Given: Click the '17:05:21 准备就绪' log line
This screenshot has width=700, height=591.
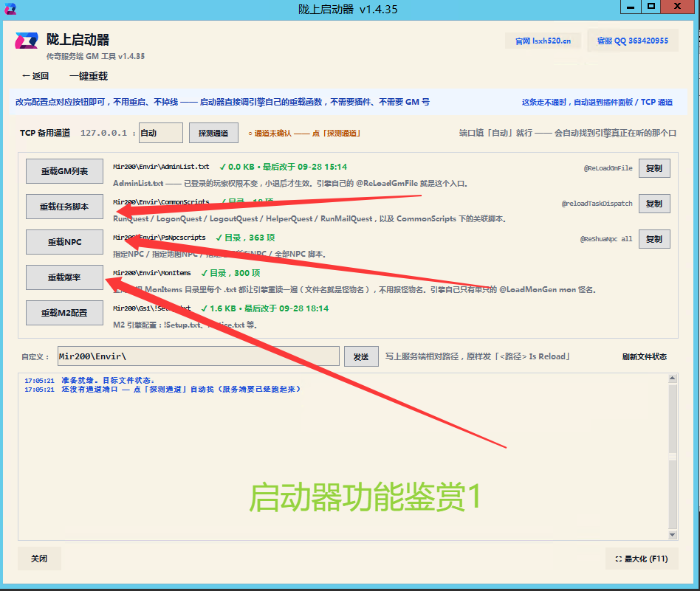Looking at the screenshot, I should [89, 381].
